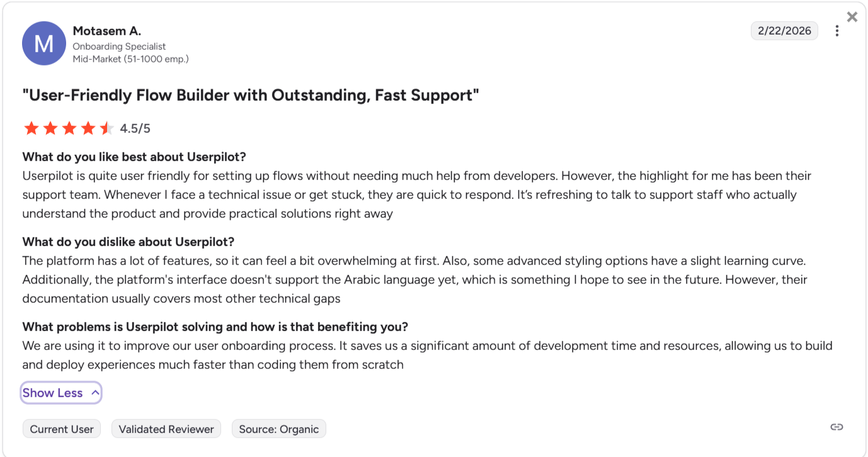The image size is (868, 457).
Task: Click the first rating star
Action: click(31, 128)
